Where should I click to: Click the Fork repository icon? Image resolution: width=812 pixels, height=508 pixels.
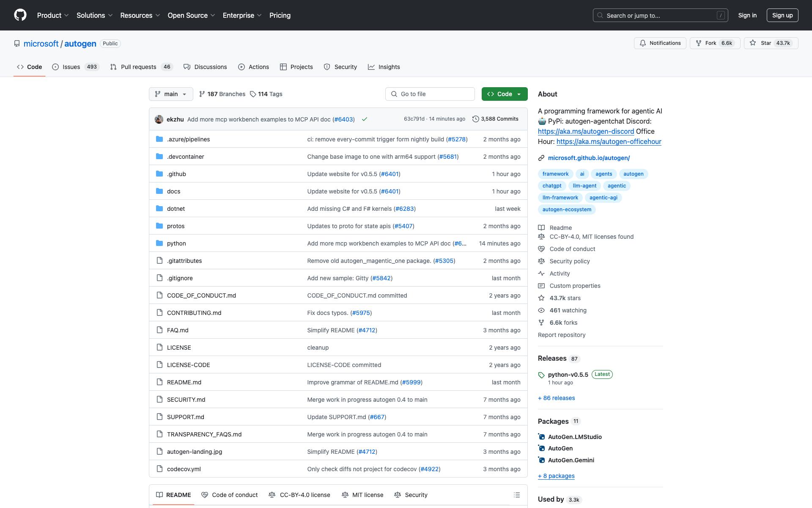tap(699, 43)
